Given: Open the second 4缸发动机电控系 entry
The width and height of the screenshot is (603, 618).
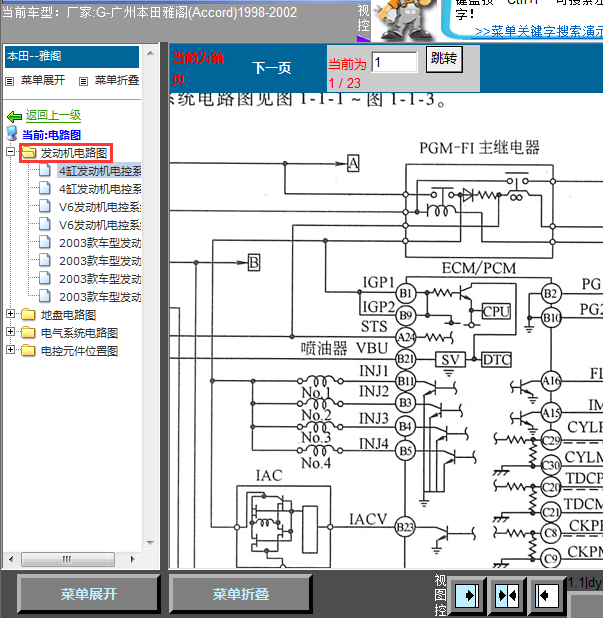Looking at the screenshot, I should pyautogui.click(x=100, y=189).
